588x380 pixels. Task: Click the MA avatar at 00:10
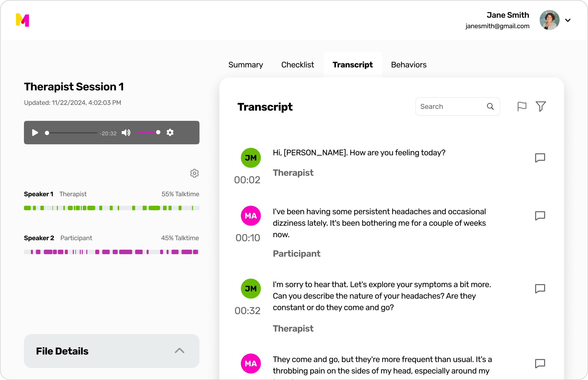click(x=251, y=216)
